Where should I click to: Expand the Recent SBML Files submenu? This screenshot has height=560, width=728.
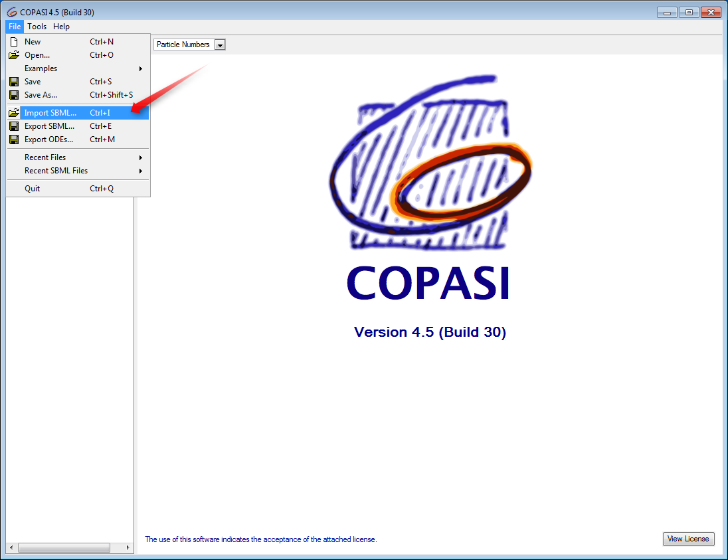78,171
